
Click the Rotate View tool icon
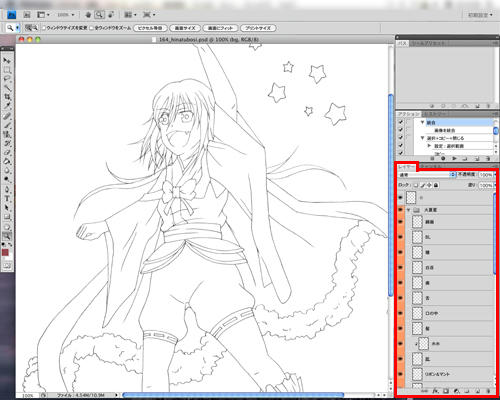pyautogui.click(x=111, y=15)
